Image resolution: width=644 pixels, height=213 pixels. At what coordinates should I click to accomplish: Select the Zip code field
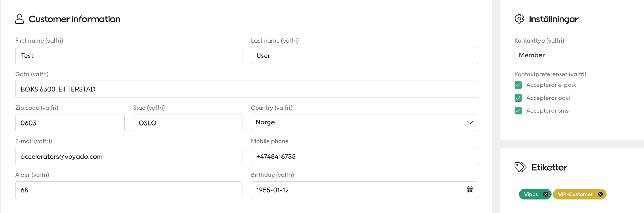point(70,123)
